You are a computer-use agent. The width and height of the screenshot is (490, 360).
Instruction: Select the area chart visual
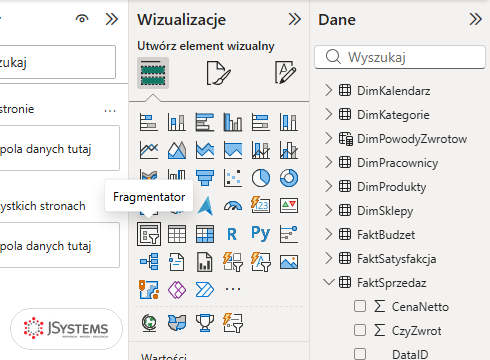coord(177,150)
